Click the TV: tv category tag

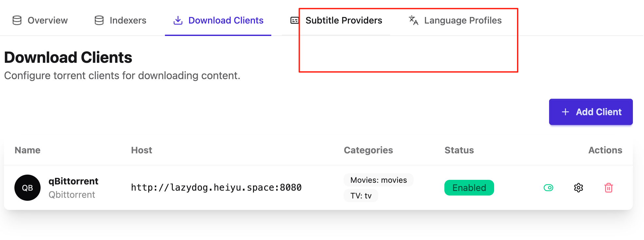pos(361,196)
